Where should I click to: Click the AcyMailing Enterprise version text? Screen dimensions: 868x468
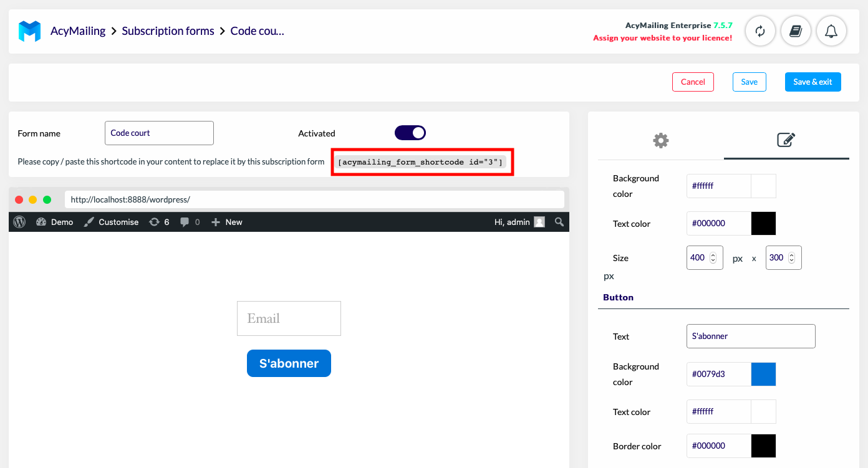tap(678, 26)
